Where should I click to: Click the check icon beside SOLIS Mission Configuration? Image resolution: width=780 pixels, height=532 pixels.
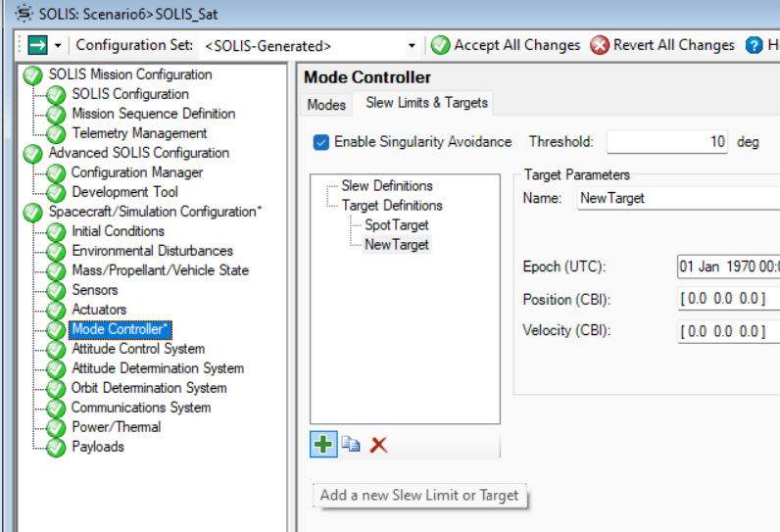(x=33, y=75)
